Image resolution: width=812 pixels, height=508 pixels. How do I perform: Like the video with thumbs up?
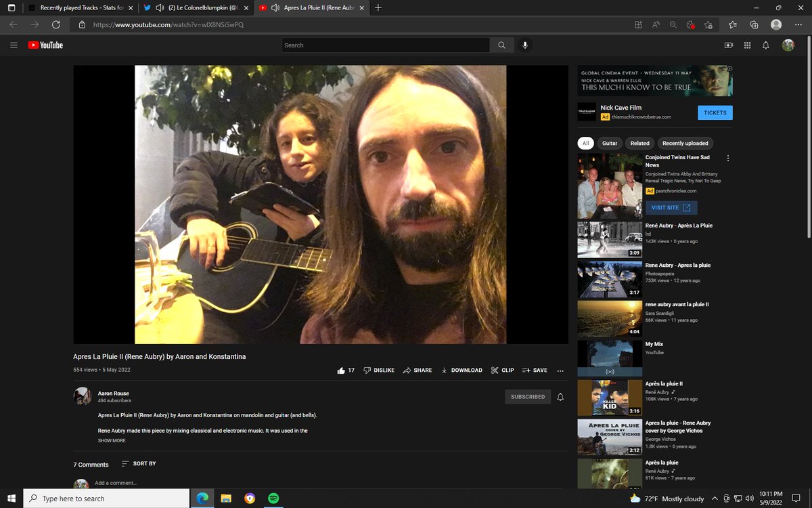[x=346, y=371]
